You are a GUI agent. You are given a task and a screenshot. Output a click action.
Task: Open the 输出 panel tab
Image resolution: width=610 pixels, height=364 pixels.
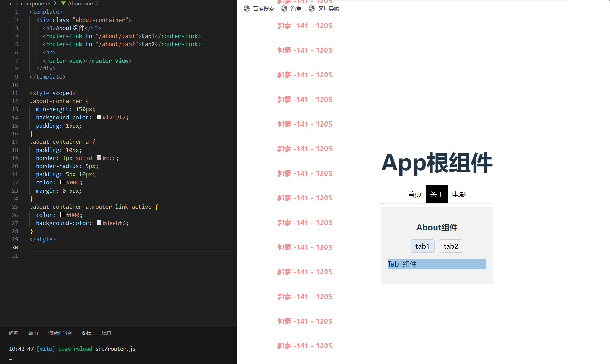[x=33, y=333]
